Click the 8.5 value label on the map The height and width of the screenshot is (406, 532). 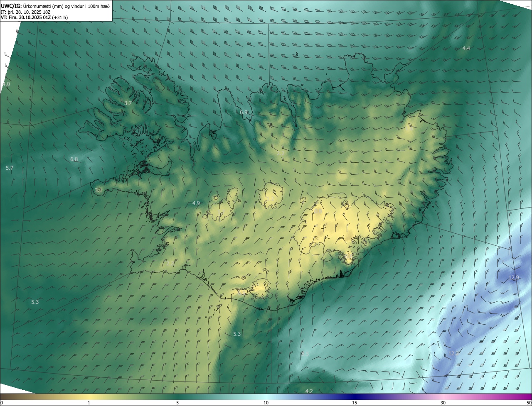(x=305, y=354)
